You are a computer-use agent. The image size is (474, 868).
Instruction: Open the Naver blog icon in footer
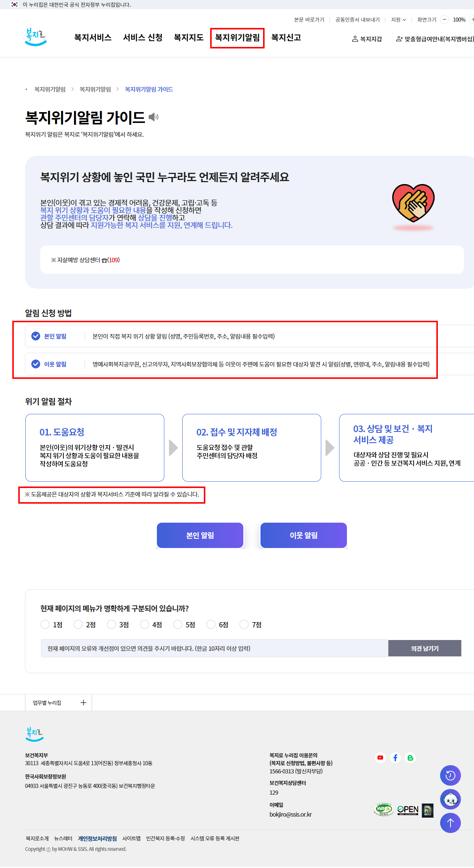[410, 757]
